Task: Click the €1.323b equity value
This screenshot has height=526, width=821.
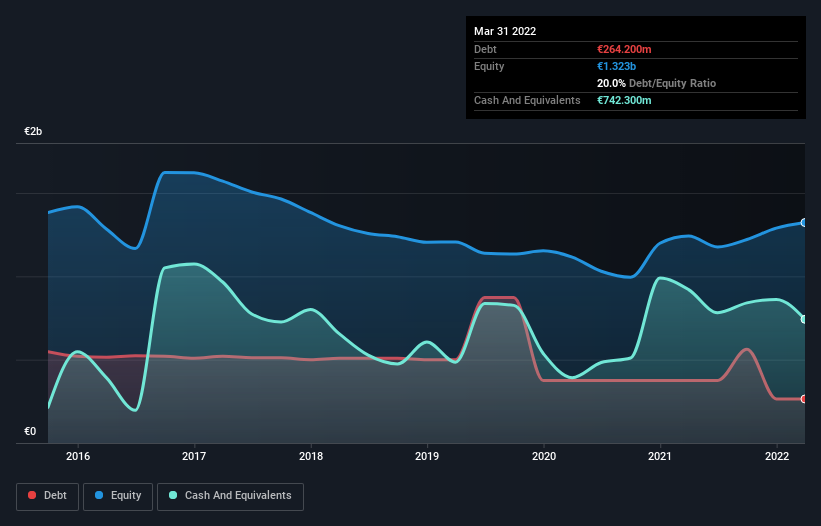Action: coord(616,66)
